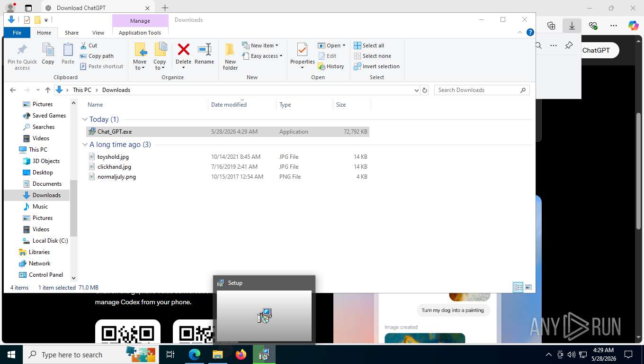Screen dimensions: 644x364
Task: Open File Explorer on the taskbar
Action: point(218,355)
